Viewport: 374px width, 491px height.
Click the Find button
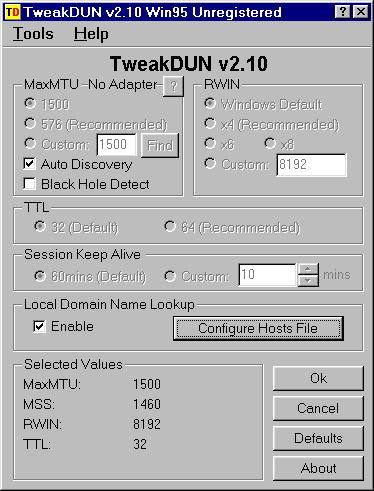(160, 145)
